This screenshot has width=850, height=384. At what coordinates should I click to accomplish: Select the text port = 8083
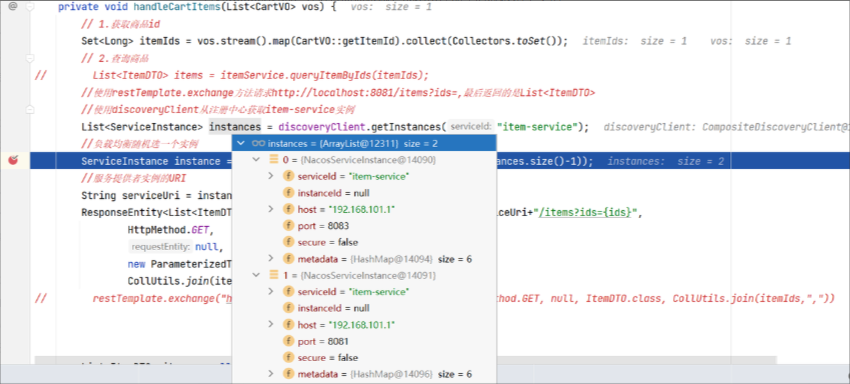[323, 226]
